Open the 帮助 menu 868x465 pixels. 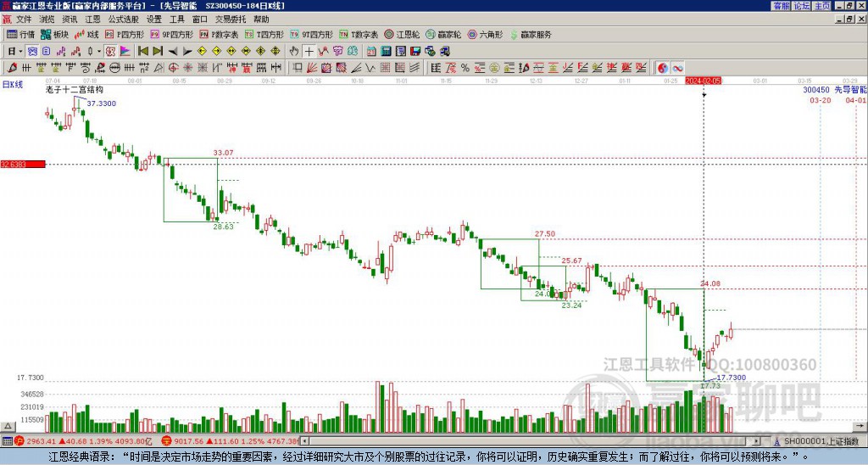click(x=261, y=20)
